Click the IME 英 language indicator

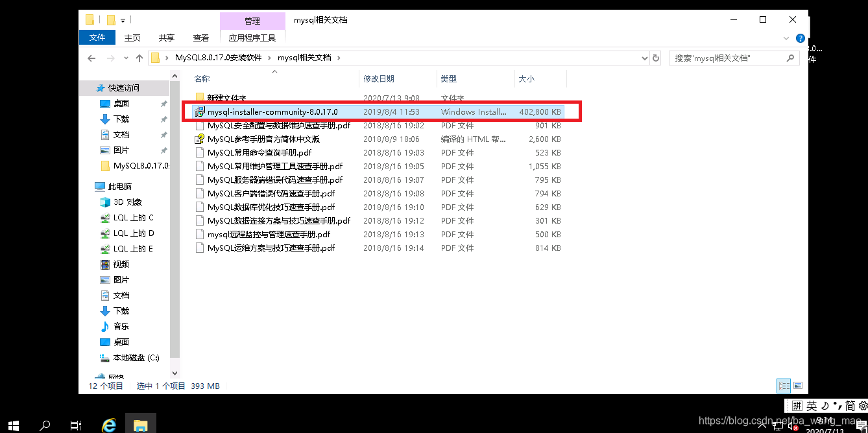[812, 406]
